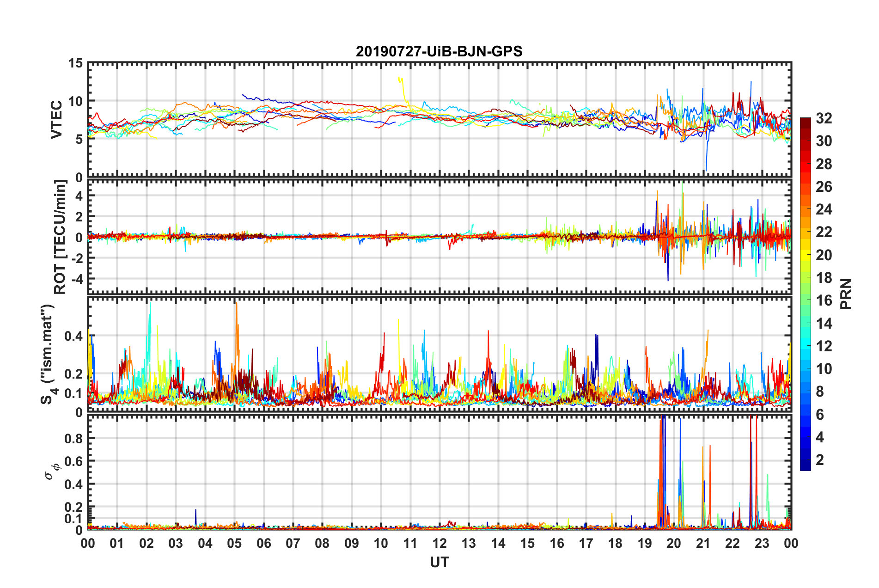
Task: Click the VTEC y-axis label
Action: click(56, 119)
